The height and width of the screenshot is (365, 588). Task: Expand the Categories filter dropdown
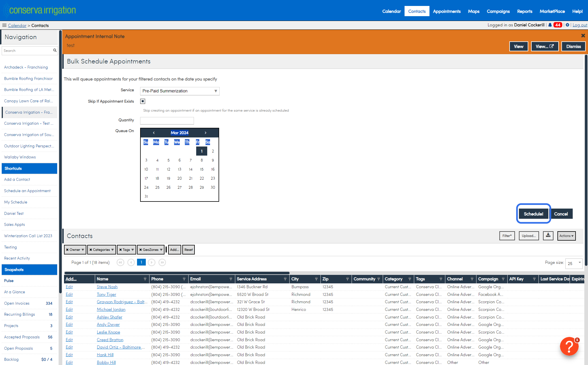tap(112, 250)
